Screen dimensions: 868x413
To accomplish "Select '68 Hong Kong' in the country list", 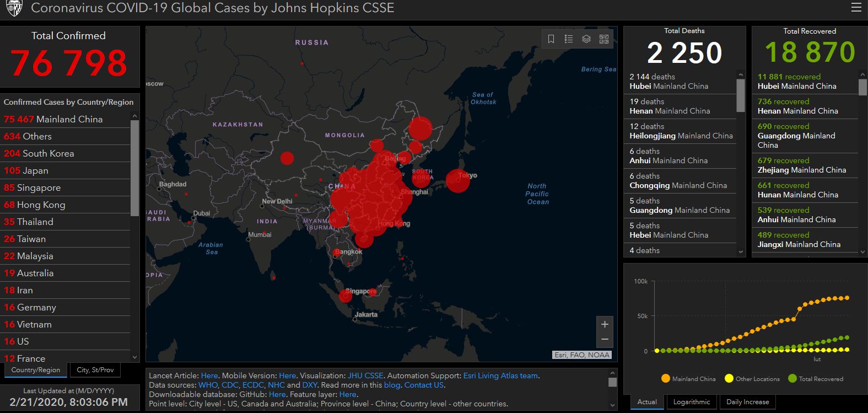I will tap(66, 205).
